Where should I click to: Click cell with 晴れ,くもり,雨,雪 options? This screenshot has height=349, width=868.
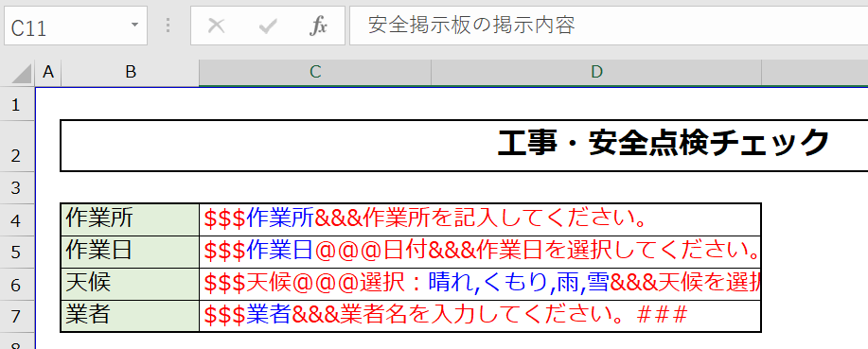[x=480, y=284]
